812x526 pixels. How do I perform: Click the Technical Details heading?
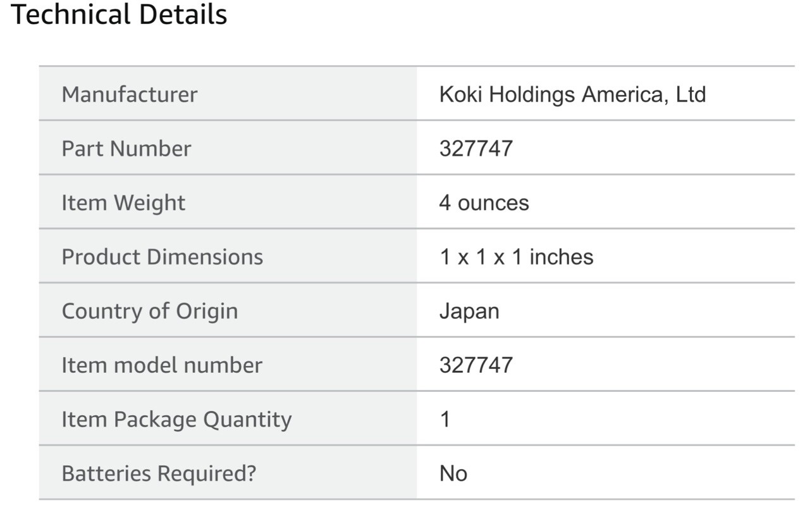[119, 14]
